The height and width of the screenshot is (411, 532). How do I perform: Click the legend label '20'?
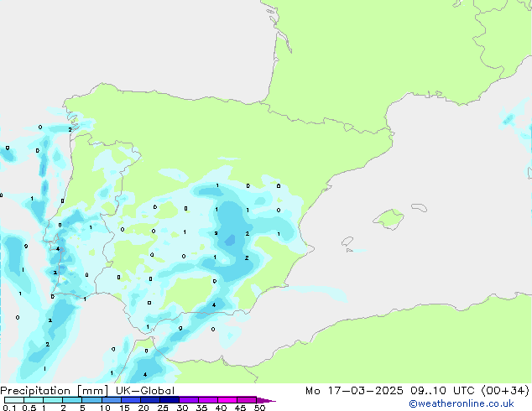click(x=143, y=408)
